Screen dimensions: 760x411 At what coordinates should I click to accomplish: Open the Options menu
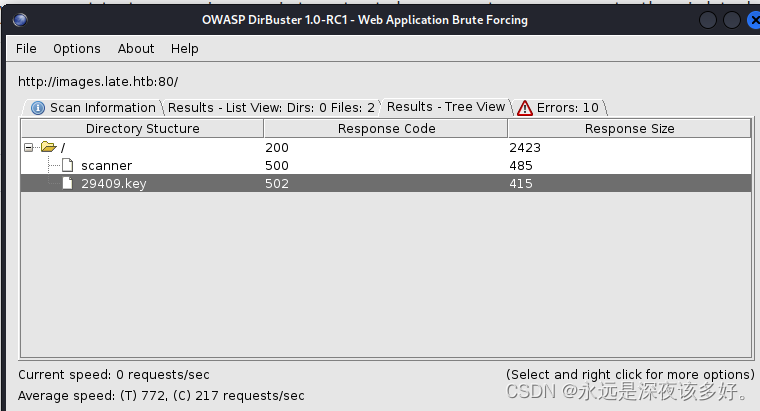click(x=77, y=48)
